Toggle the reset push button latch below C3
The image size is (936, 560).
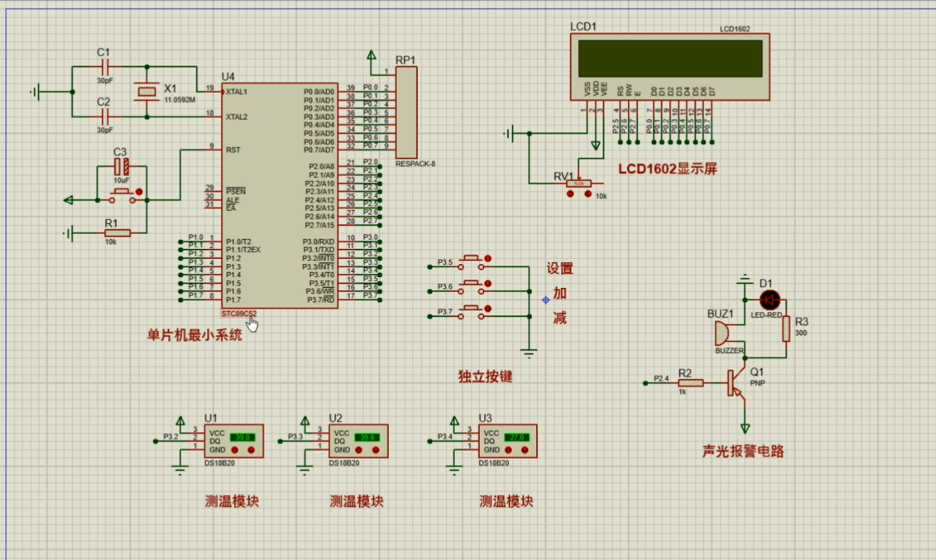click(x=140, y=193)
